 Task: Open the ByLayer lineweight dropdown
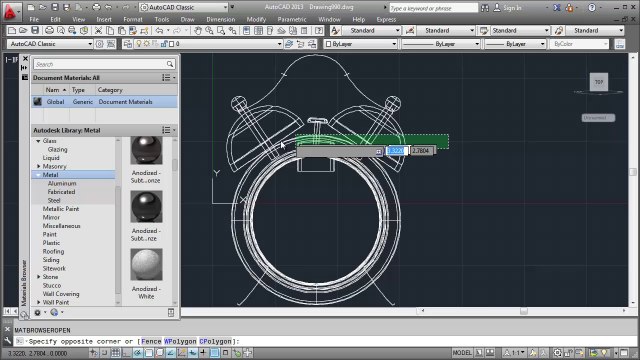[x=515, y=44]
